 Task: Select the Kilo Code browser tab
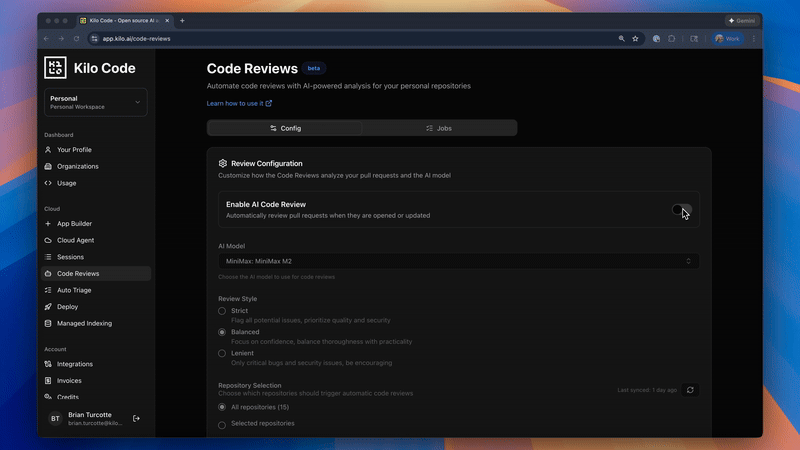pyautogui.click(x=125, y=21)
